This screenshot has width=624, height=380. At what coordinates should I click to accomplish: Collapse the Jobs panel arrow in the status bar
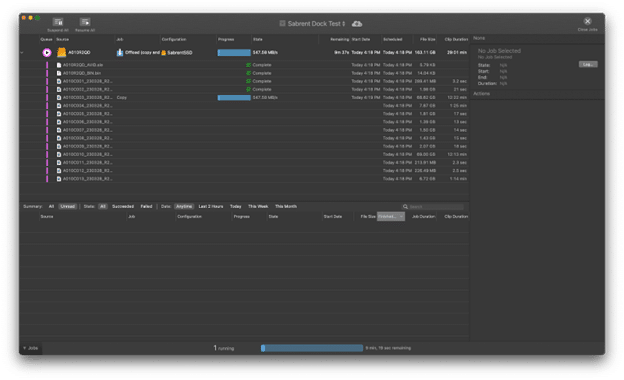(x=25, y=348)
